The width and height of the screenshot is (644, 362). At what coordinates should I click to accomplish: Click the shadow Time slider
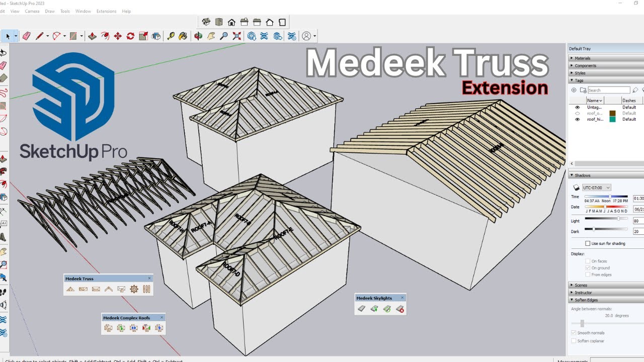pos(606,196)
